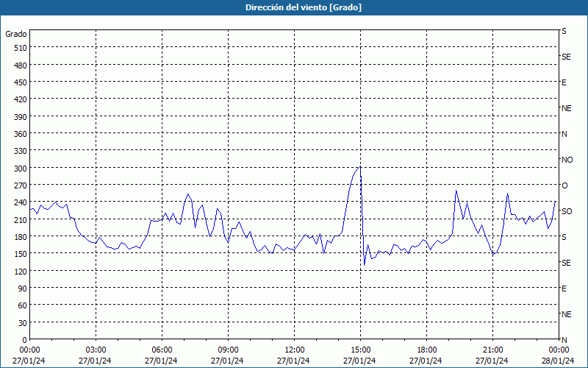Click the 27/01/24 date under 18:00
This screenshot has height=368, width=588.
tap(426, 361)
